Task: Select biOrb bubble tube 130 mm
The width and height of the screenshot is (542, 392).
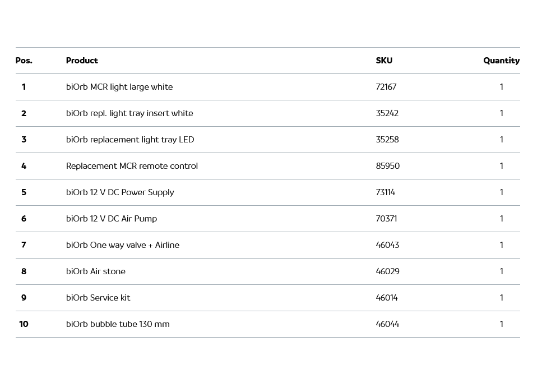Action: pos(118,324)
